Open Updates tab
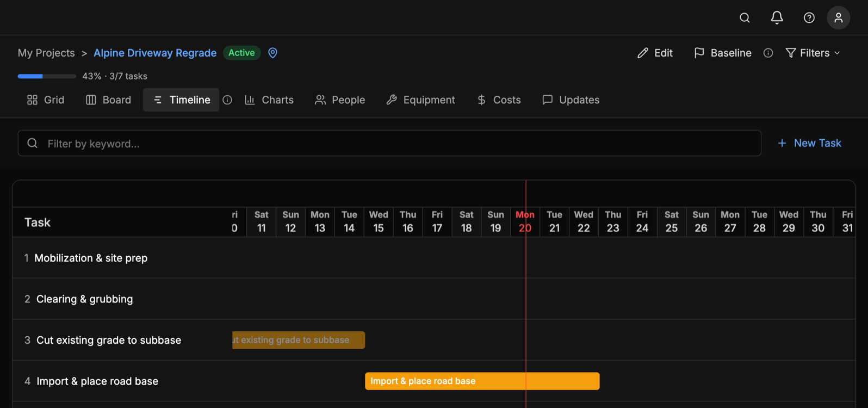Screen dimensions: 868x408 [x=571, y=100]
